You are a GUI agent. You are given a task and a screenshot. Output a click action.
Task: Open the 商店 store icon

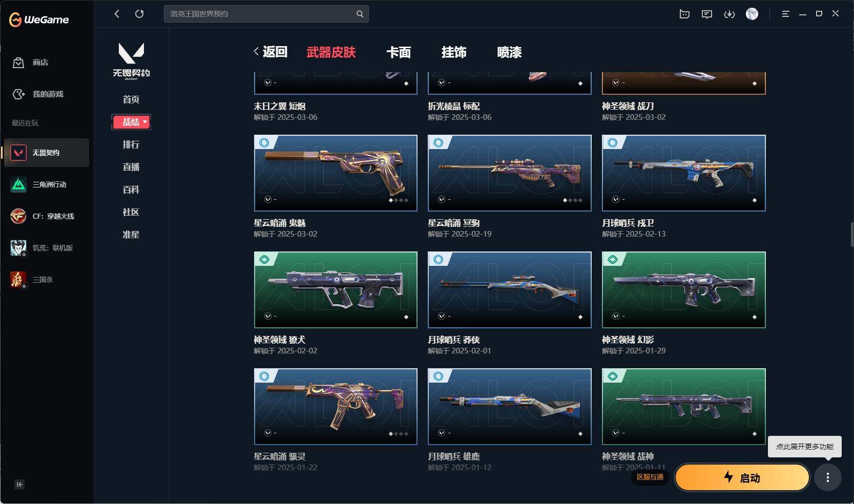(x=18, y=62)
